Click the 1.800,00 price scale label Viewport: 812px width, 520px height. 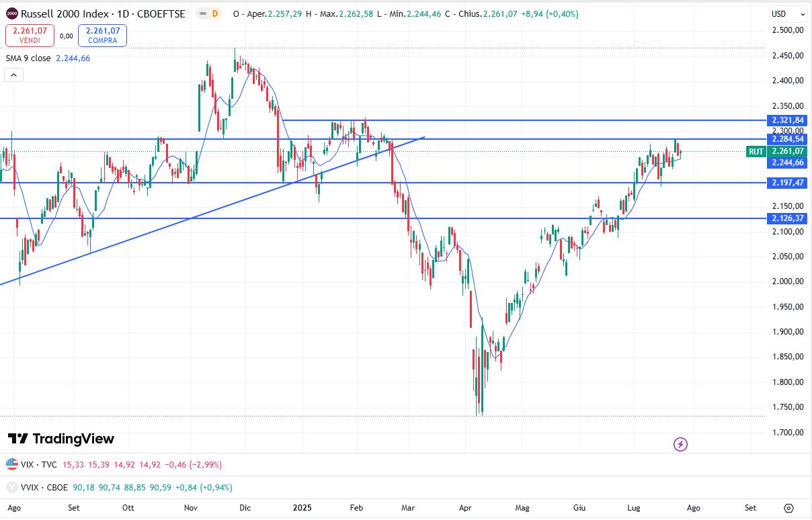[788, 382]
